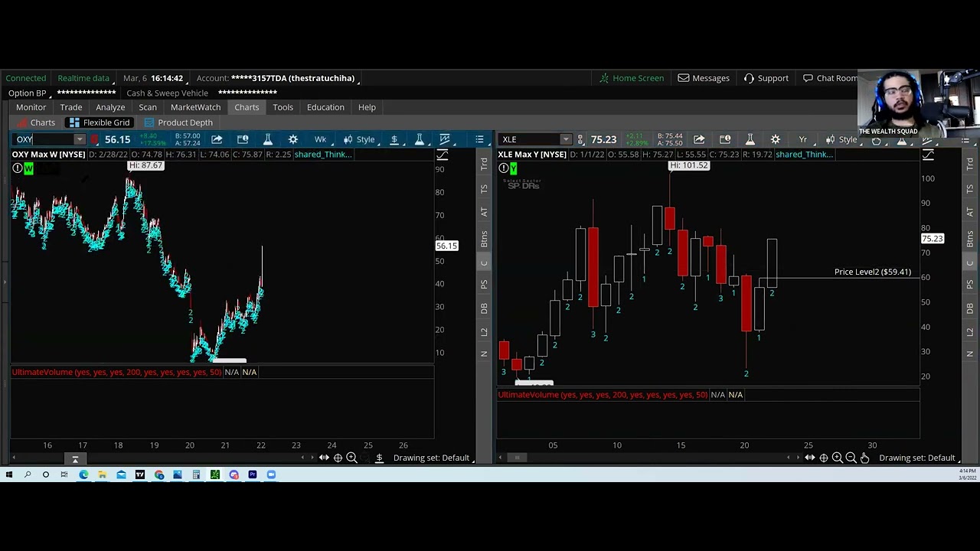
Task: Select the hand pan tool under XLE chart
Action: point(864,458)
